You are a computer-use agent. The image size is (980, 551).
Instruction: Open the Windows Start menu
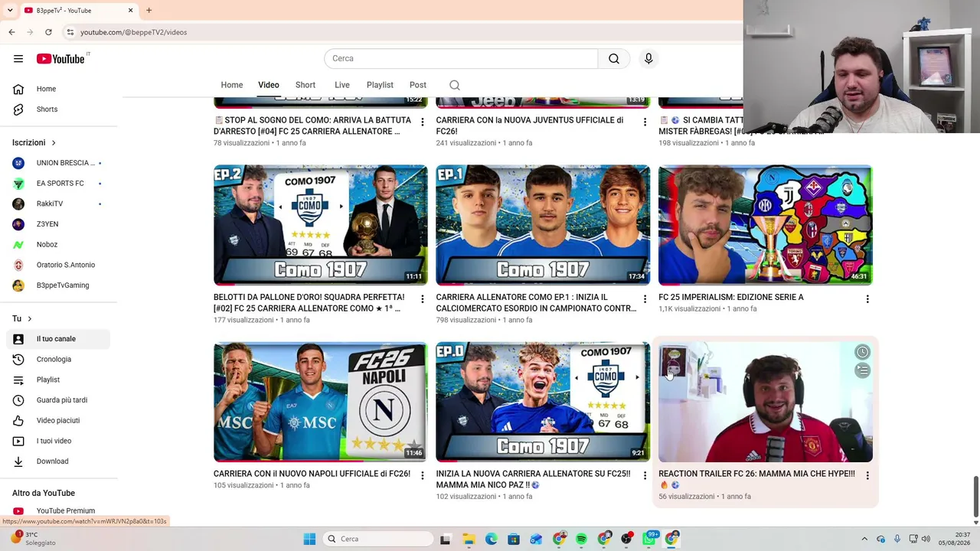click(309, 539)
